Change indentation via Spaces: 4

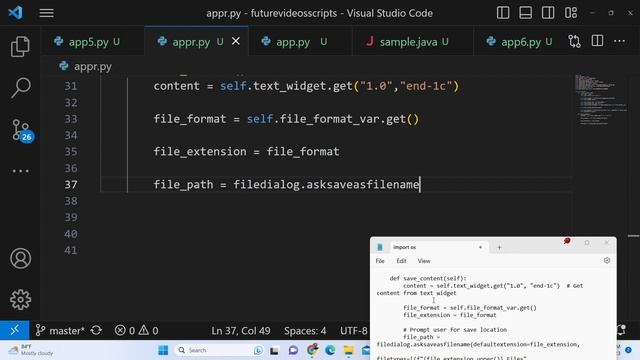point(305,331)
